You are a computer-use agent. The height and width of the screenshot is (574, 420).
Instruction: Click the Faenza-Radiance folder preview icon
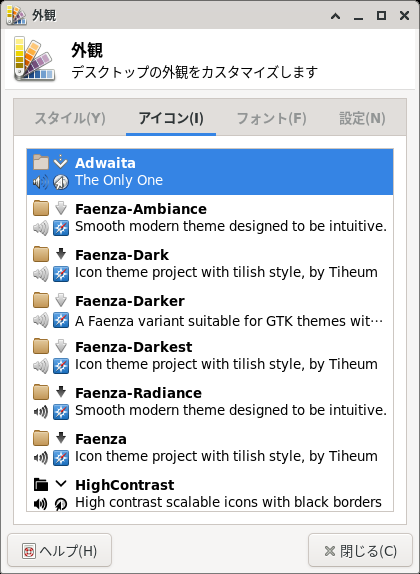41,392
